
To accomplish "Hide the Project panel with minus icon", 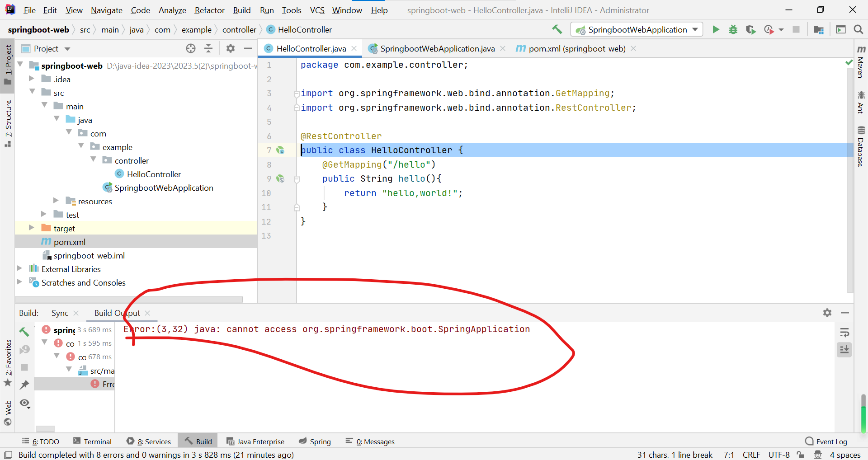I will 248,48.
